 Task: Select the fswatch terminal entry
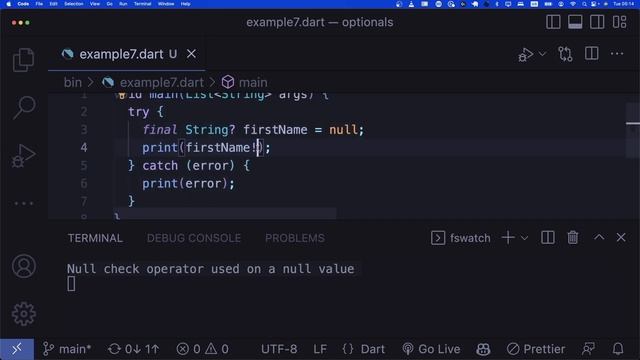click(461, 238)
